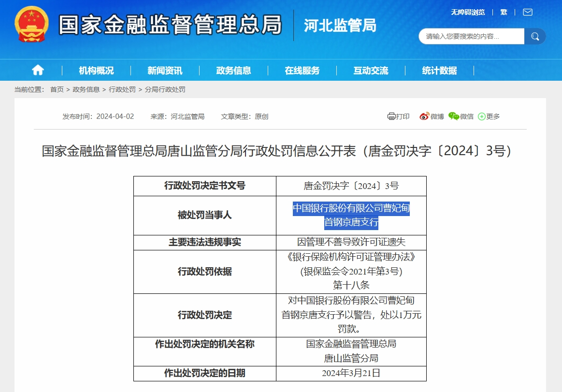Click publication date 2024-04-02
The width and height of the screenshot is (562, 392).
click(115, 116)
